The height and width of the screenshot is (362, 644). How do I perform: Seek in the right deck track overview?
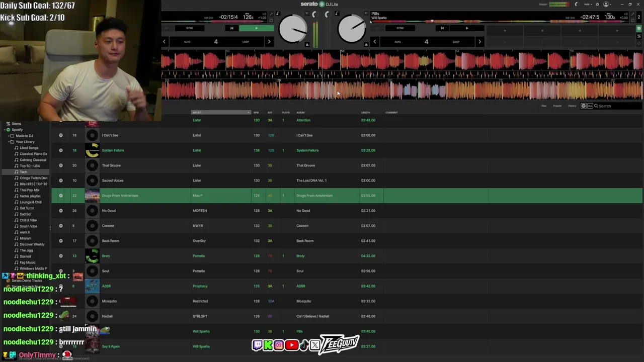click(506, 21)
